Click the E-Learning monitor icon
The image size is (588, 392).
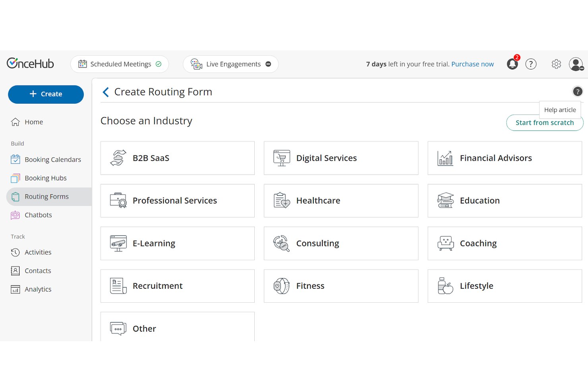point(118,243)
